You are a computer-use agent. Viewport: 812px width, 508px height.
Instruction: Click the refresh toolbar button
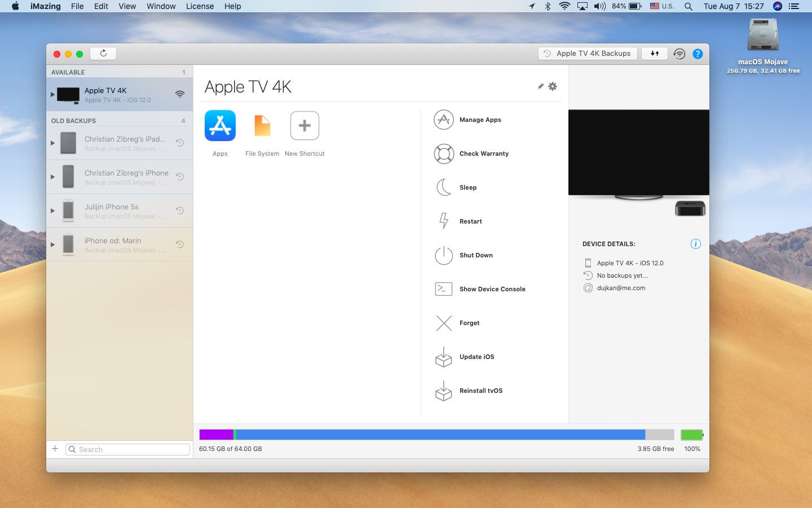103,54
